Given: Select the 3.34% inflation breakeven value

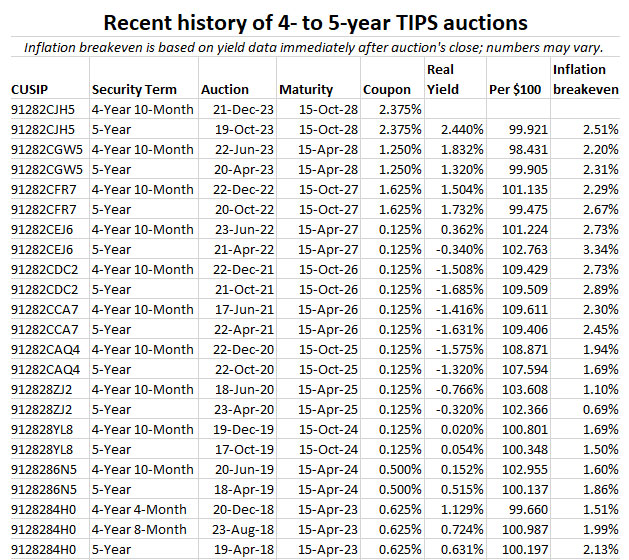Looking at the screenshot, I should [602, 249].
